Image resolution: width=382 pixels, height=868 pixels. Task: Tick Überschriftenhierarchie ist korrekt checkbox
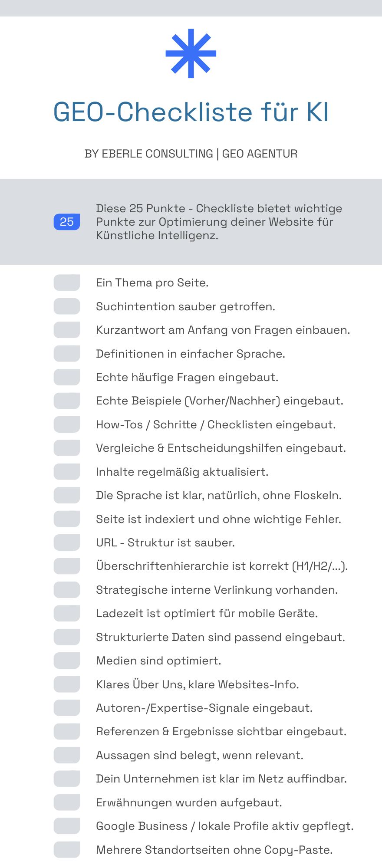67,566
